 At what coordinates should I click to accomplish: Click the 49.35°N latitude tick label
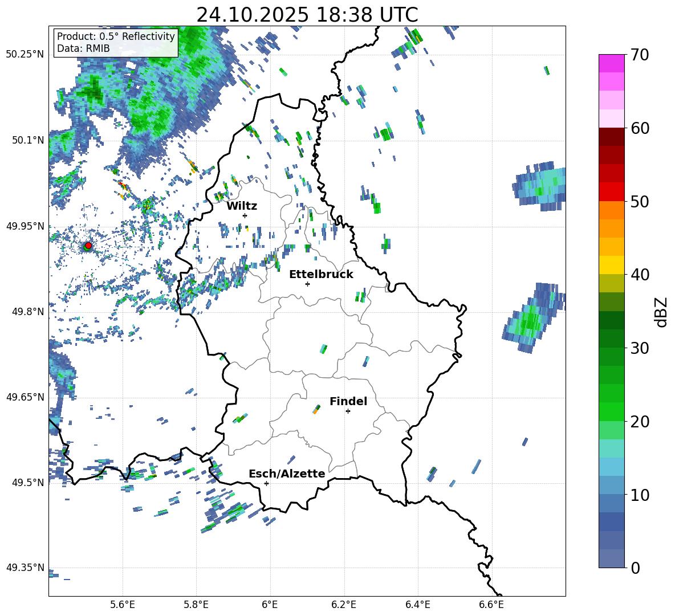click(x=25, y=568)
